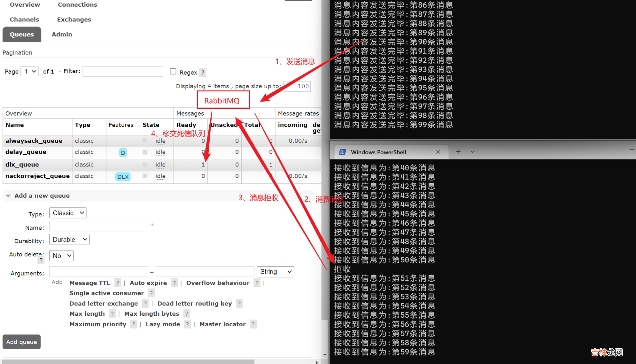Open a new PowerShell tab with plus icon
The height and width of the screenshot is (364, 636).
[458, 152]
